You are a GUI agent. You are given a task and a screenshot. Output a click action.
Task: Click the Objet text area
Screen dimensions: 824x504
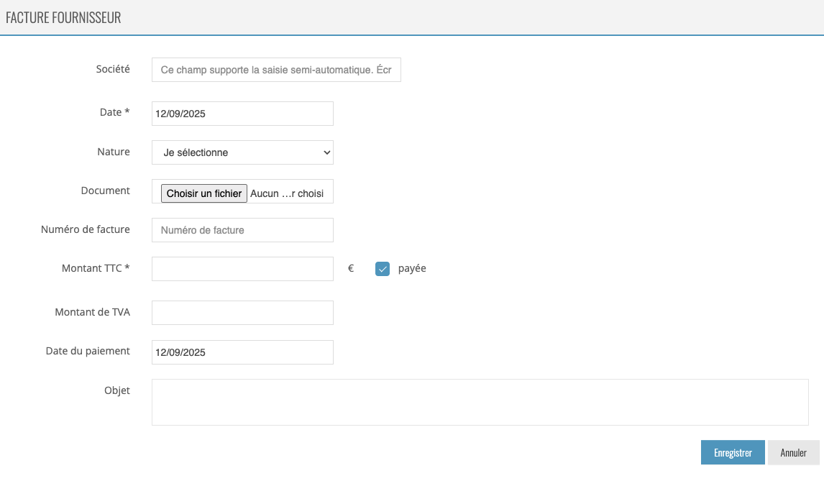(480, 402)
